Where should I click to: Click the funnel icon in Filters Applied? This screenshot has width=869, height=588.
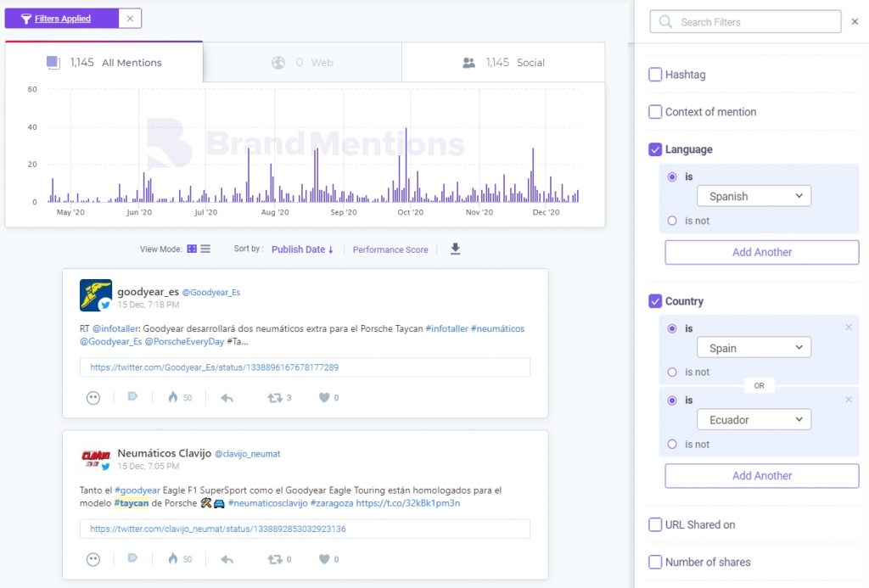click(x=25, y=19)
